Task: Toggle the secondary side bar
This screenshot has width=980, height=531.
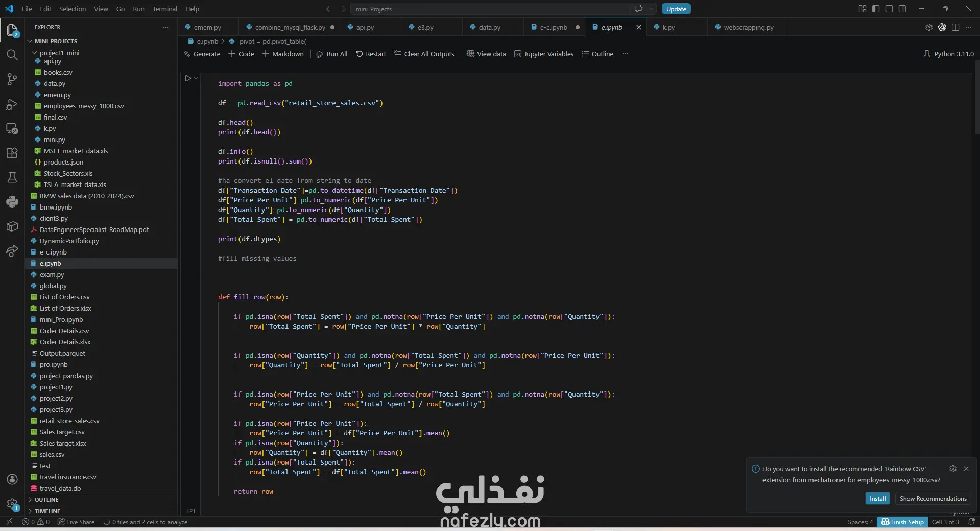Action: point(902,9)
